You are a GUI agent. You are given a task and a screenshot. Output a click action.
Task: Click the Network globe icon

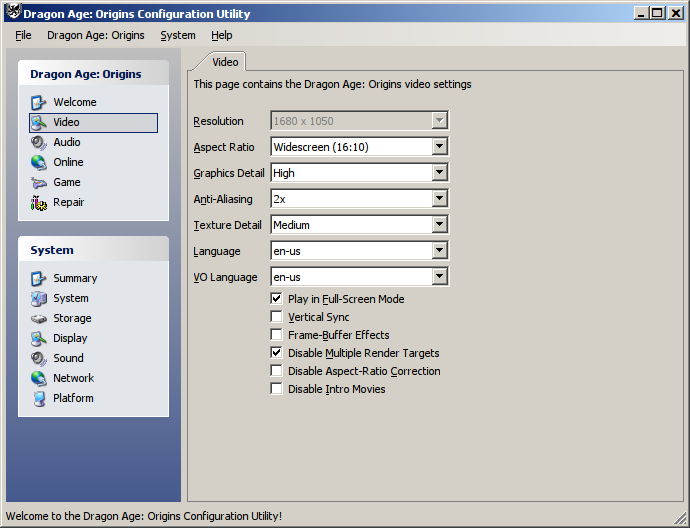39,378
